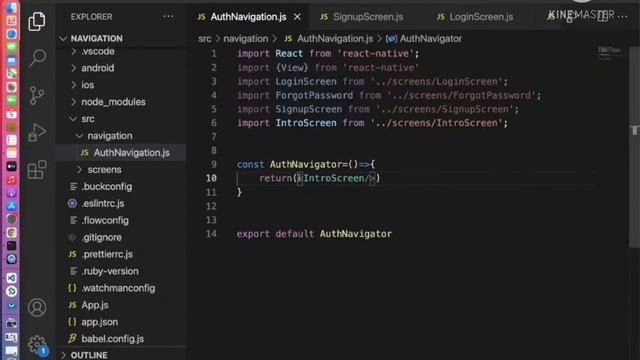The height and width of the screenshot is (360, 640).
Task: Open the Search view icon
Action: [x=37, y=58]
